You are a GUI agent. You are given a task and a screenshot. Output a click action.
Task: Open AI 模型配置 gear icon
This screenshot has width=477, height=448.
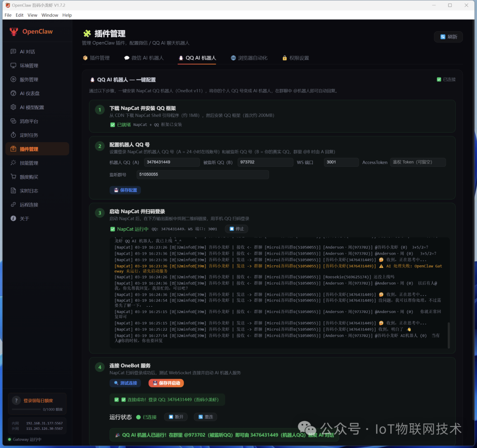(13, 107)
